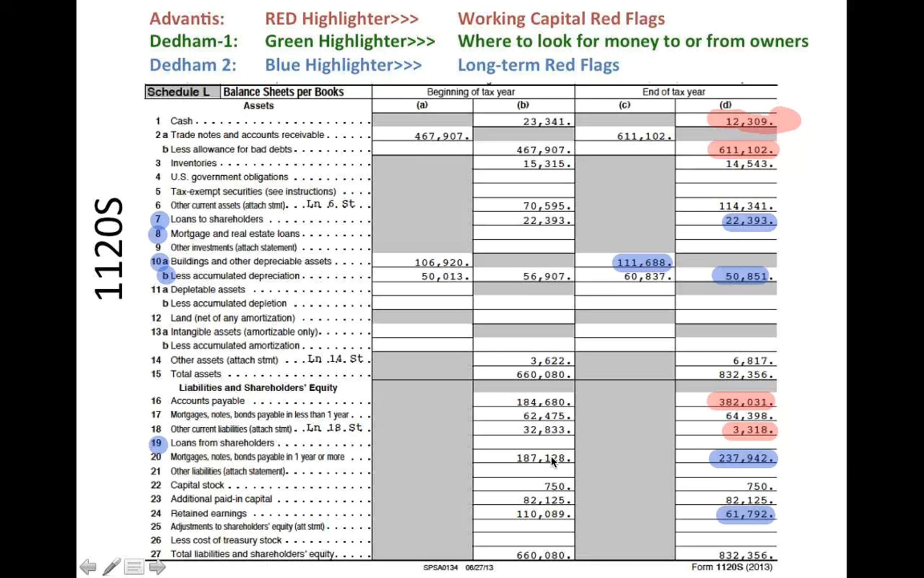Click the blue-circled line 7 number
Image resolution: width=924 pixels, height=578 pixels.
pos(158,219)
